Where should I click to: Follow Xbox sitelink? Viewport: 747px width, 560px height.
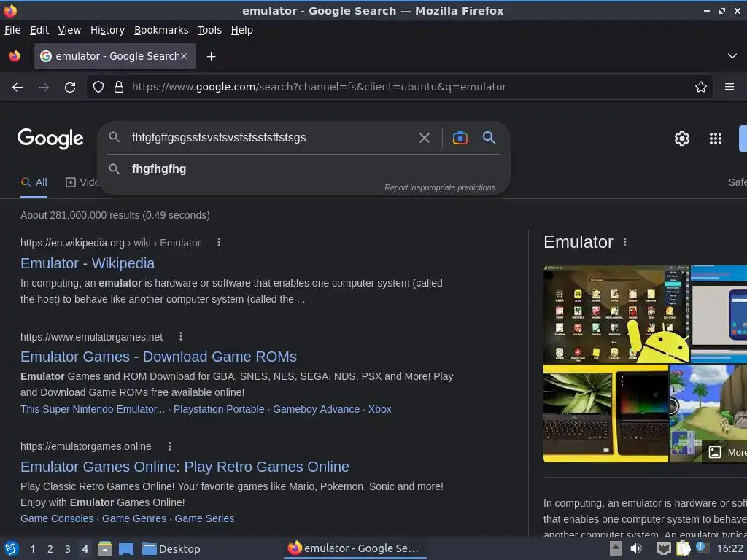[379, 409]
